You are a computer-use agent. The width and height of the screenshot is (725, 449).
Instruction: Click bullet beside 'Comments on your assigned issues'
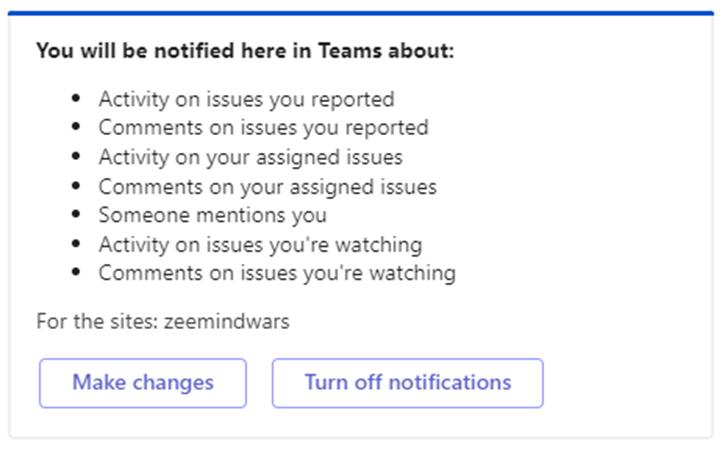coord(76,186)
